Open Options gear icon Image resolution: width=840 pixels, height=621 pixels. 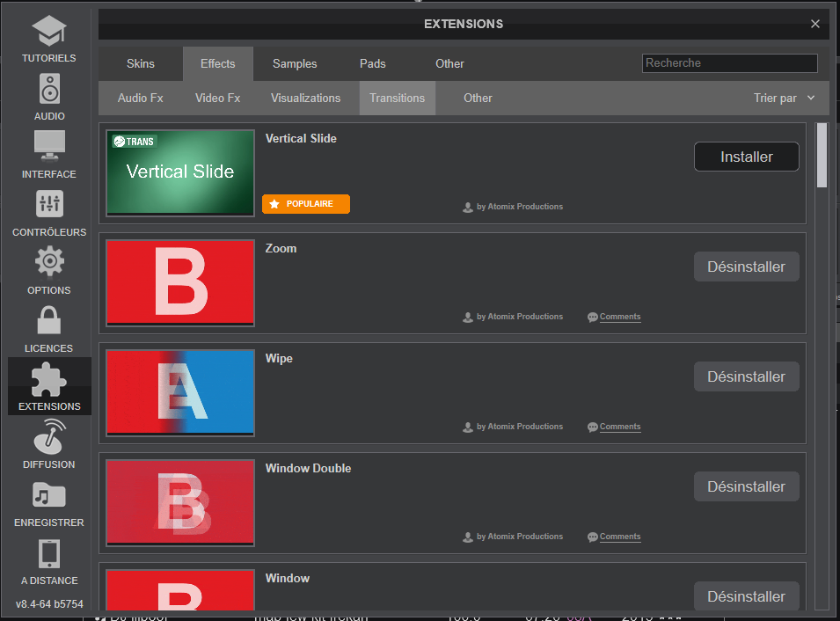coord(49,263)
